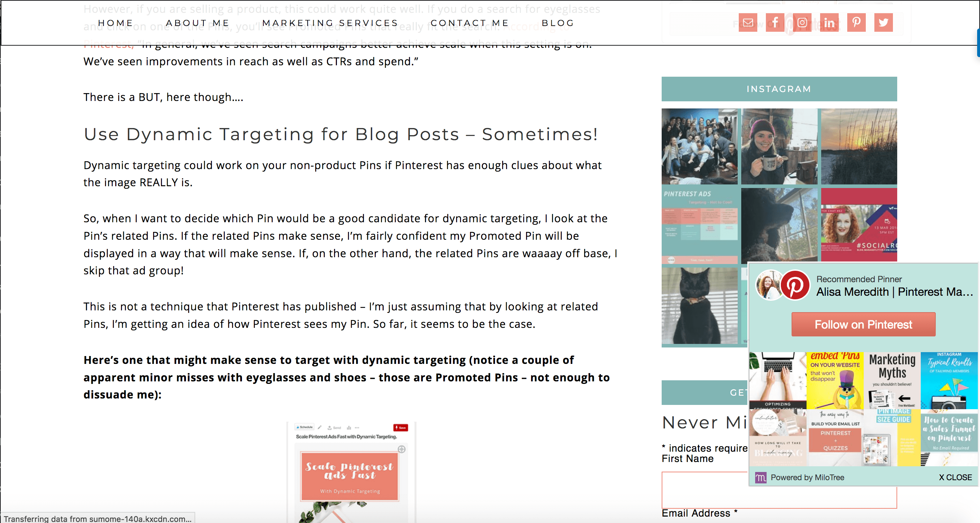This screenshot has height=523, width=980.
Task: Go to the Home menu item
Action: [x=116, y=23]
